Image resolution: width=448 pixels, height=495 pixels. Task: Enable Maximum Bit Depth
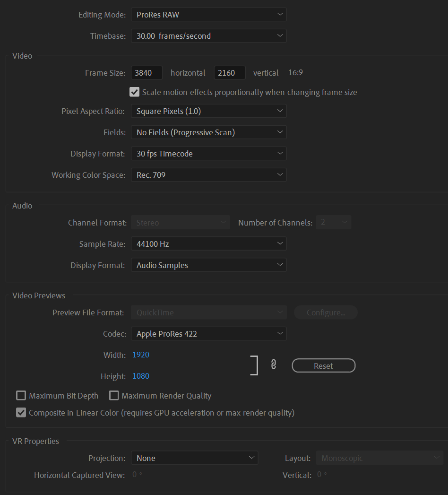click(21, 395)
